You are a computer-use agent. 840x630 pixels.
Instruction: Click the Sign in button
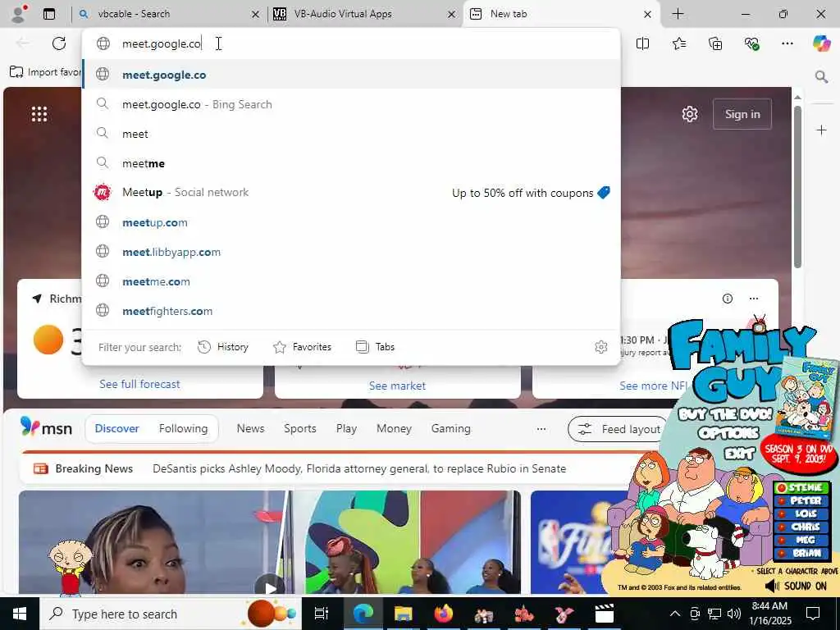742,113
